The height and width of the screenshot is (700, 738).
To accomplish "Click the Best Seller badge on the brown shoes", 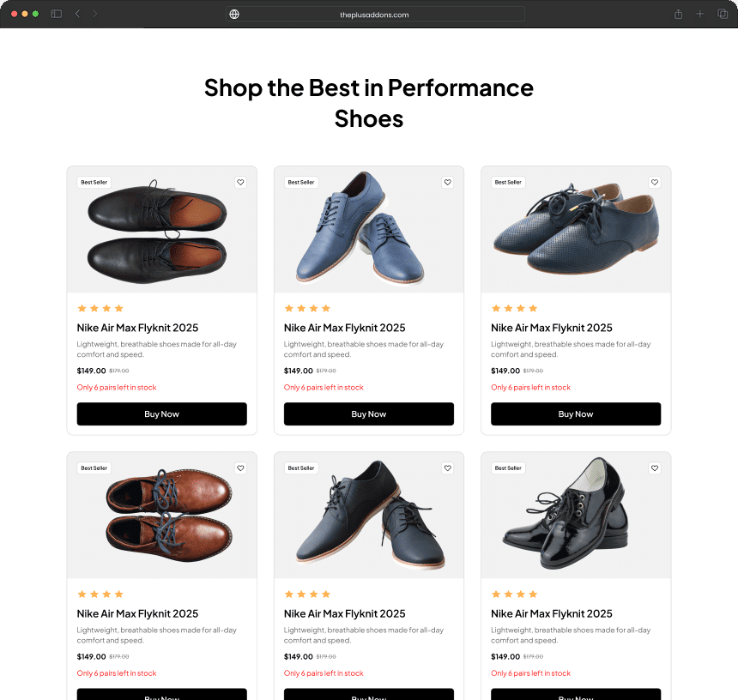I will (94, 468).
